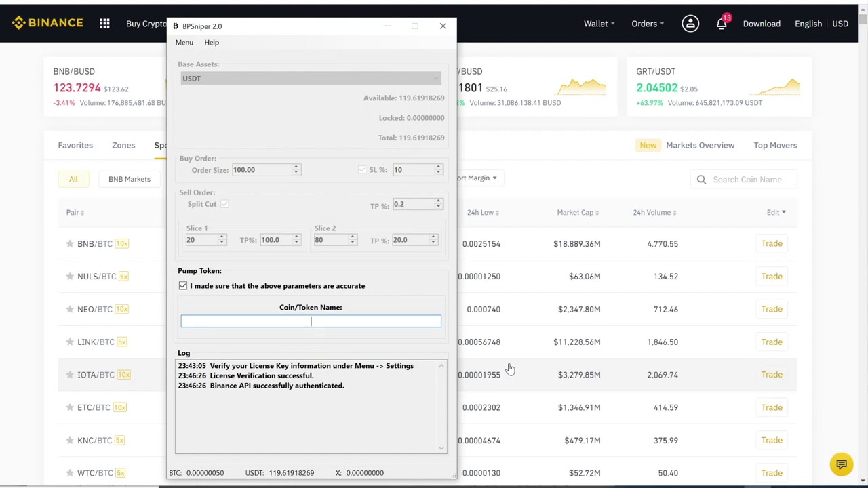Adjust Slice 1 TP% 100.0 stepper arrows
The width and height of the screenshot is (868, 488).
point(296,240)
